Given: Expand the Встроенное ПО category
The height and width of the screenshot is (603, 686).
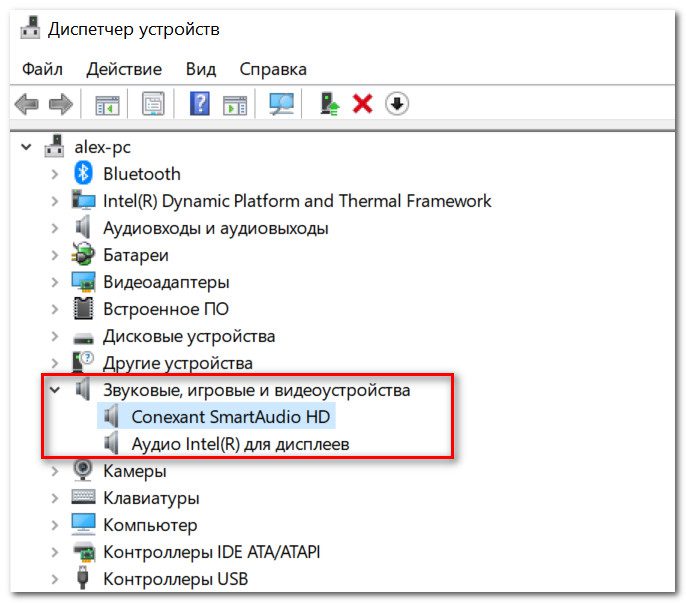Looking at the screenshot, I should coord(55,309).
